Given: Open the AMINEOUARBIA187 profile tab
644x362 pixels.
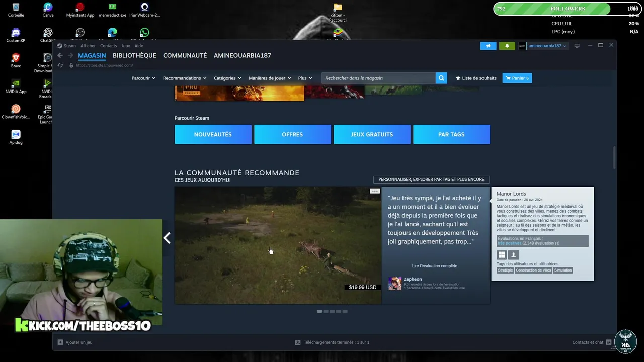Looking at the screenshot, I should (x=242, y=55).
